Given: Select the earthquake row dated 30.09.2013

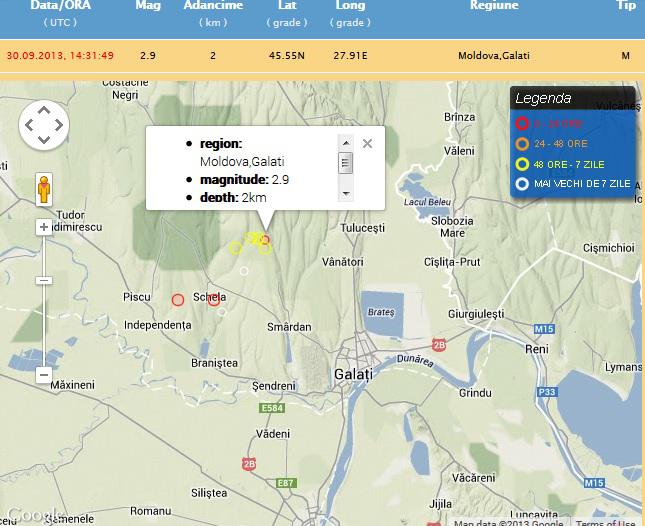Looking at the screenshot, I should pos(322,55).
